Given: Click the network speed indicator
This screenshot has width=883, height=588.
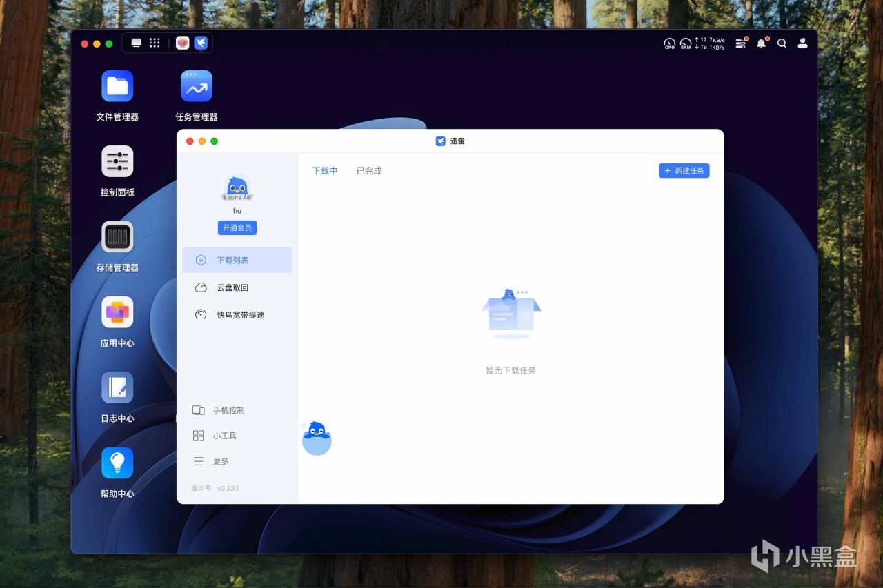Looking at the screenshot, I should [709, 43].
